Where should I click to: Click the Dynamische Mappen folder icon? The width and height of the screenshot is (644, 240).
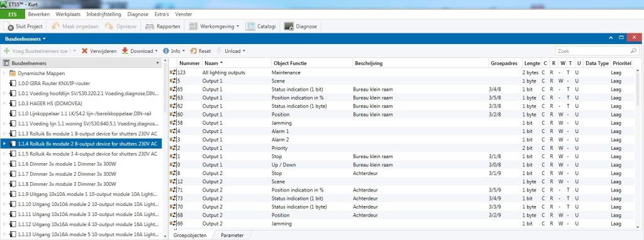tap(13, 73)
